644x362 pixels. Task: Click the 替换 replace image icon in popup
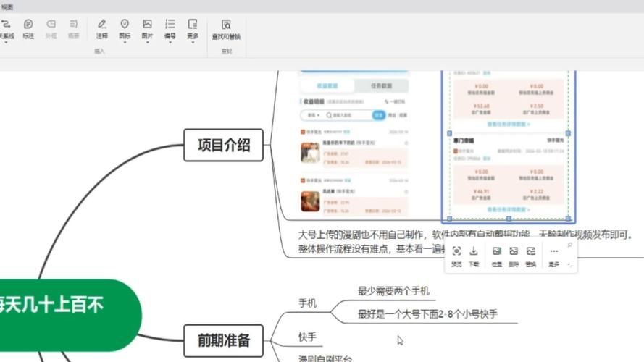pyautogui.click(x=531, y=251)
